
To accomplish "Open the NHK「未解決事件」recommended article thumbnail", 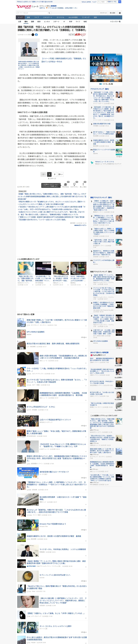I will tap(78, 268).
